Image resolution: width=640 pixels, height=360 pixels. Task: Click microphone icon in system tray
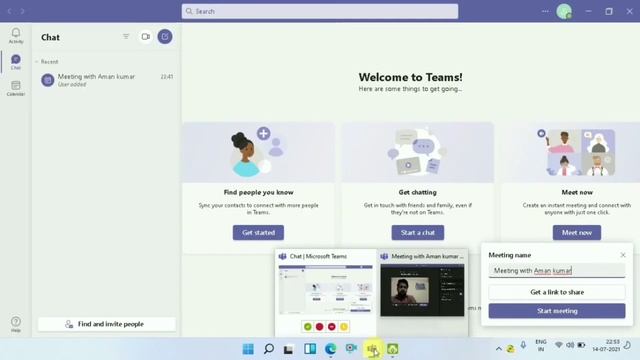[x=523, y=345]
